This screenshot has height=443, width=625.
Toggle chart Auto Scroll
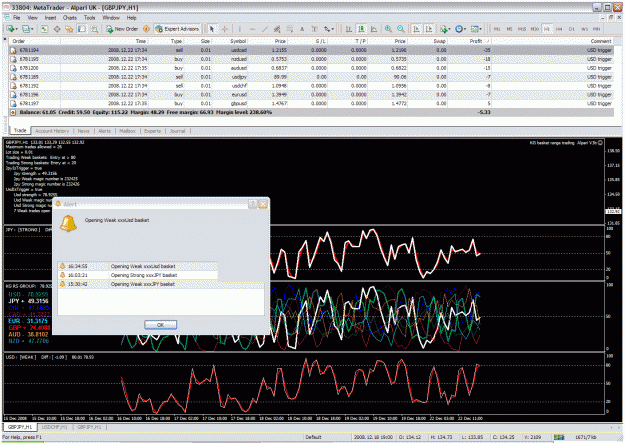coord(417,29)
